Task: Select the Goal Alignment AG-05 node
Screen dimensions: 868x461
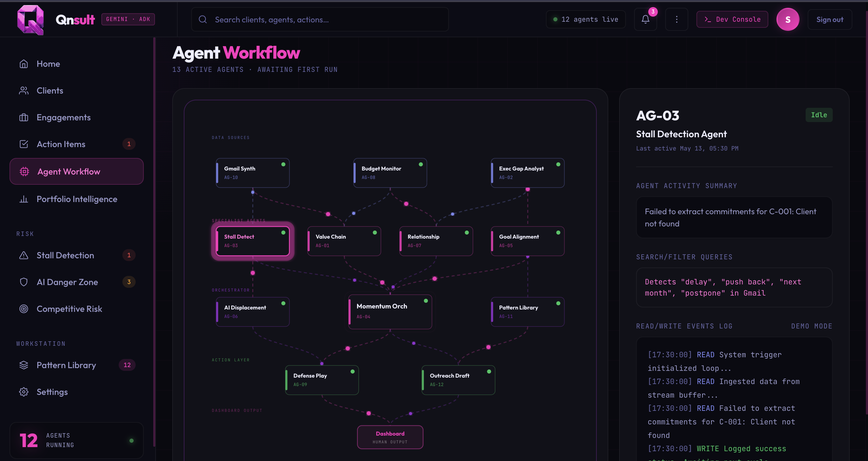Action: 528,241
